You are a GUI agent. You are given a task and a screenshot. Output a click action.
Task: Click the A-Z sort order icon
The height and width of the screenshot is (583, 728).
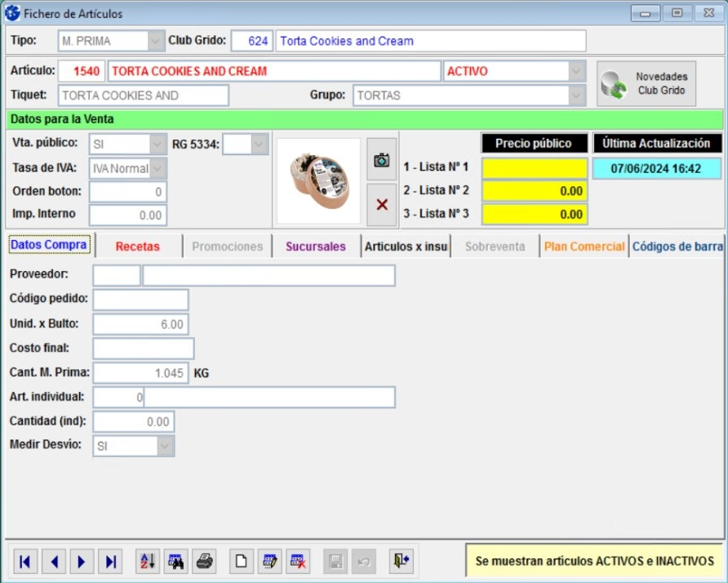pos(148,561)
